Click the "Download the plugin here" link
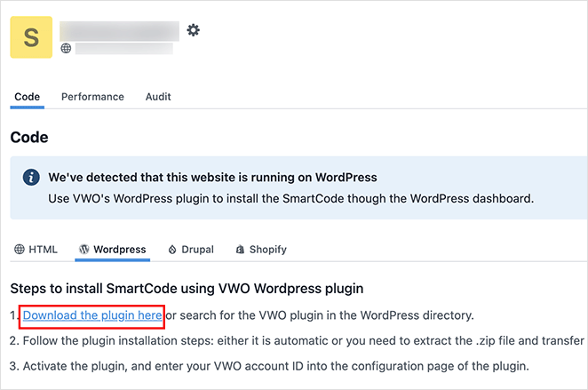The height and width of the screenshot is (390, 588). point(92,315)
